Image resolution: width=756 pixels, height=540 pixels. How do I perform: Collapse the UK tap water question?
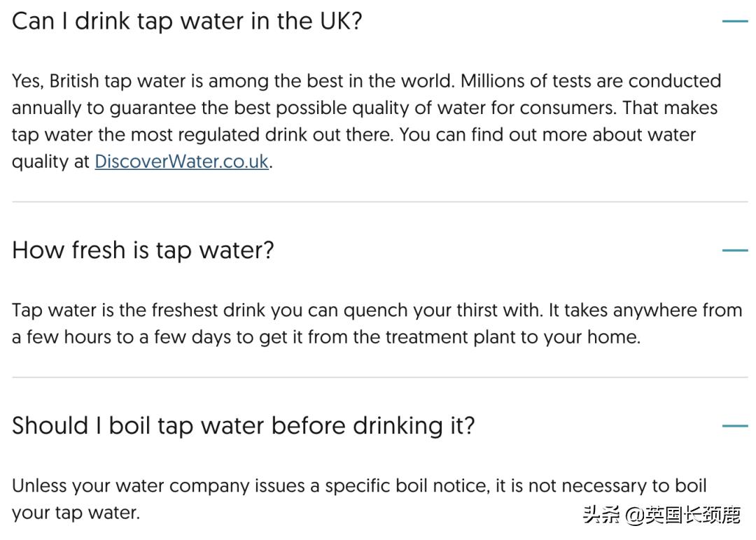point(734,21)
